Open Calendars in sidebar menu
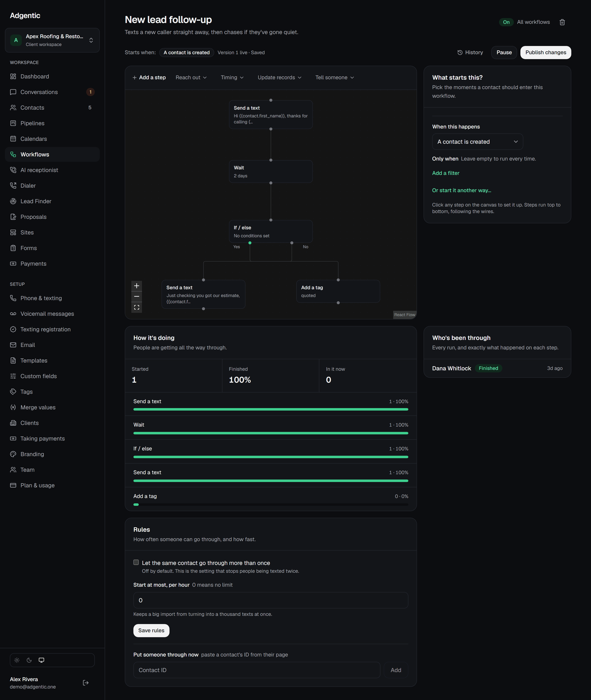Screen dimensions: 591x700 point(52,139)
